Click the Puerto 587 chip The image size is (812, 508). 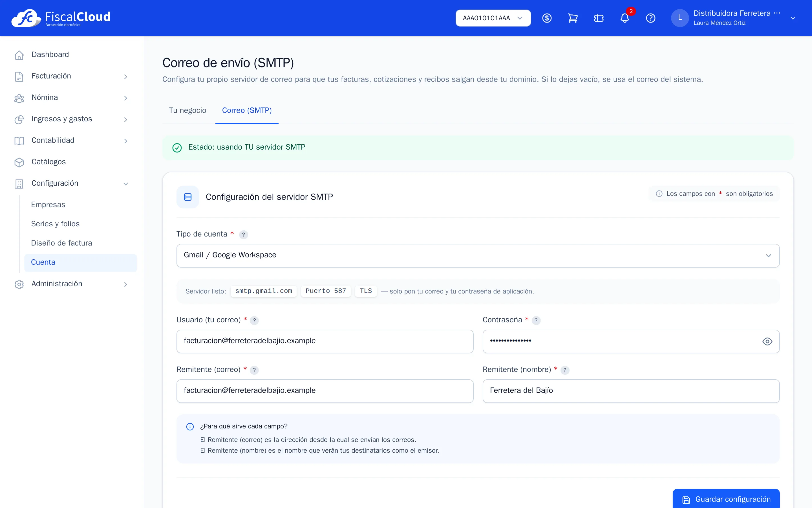point(325,291)
